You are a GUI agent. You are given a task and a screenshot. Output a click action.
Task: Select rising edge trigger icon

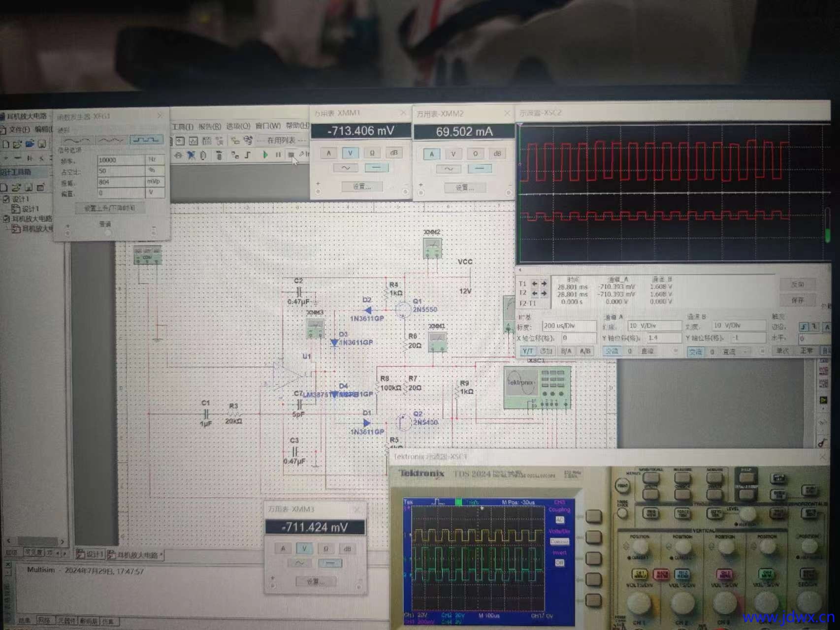click(804, 327)
